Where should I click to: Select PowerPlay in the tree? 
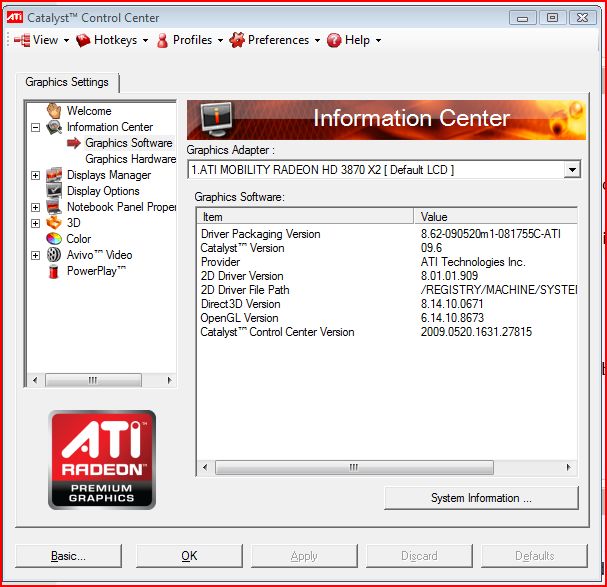96,271
